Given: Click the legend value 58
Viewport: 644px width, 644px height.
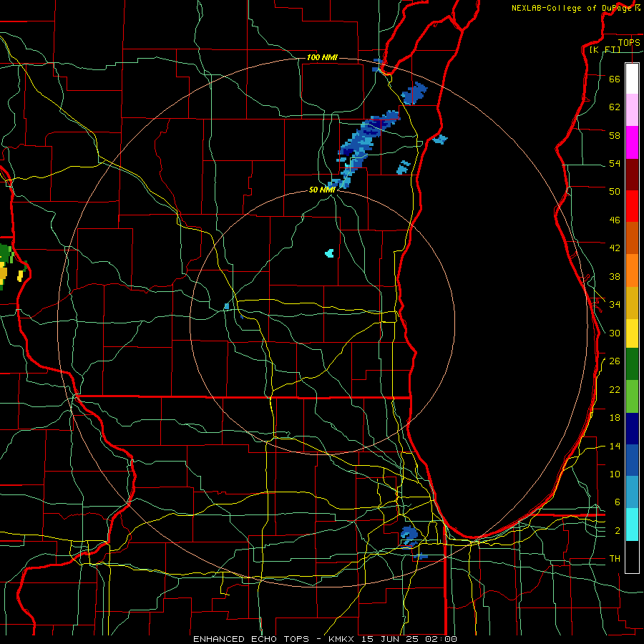Looking at the screenshot, I should [x=615, y=135].
